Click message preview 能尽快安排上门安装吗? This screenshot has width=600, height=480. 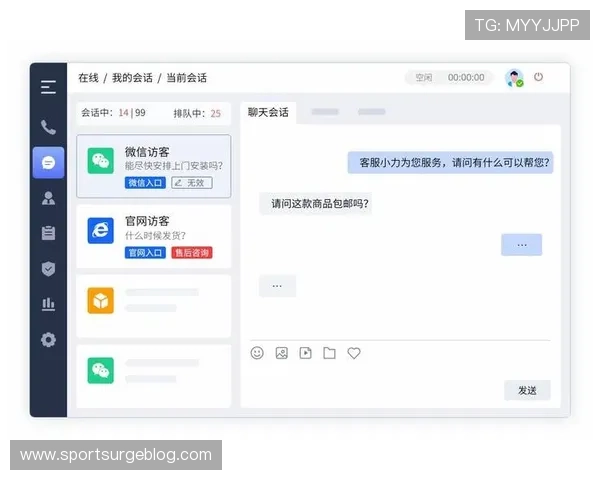(x=174, y=166)
